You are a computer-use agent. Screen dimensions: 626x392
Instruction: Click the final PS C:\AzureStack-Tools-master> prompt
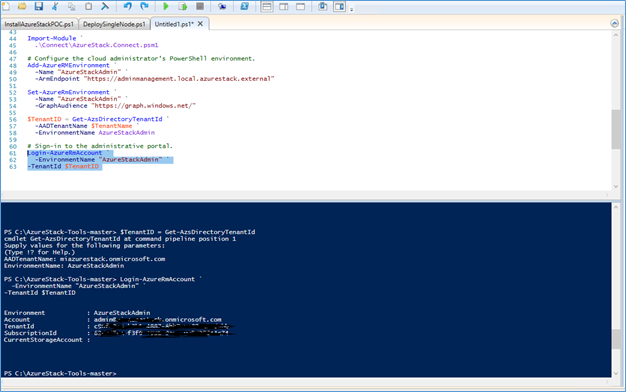pyautogui.click(x=60, y=374)
